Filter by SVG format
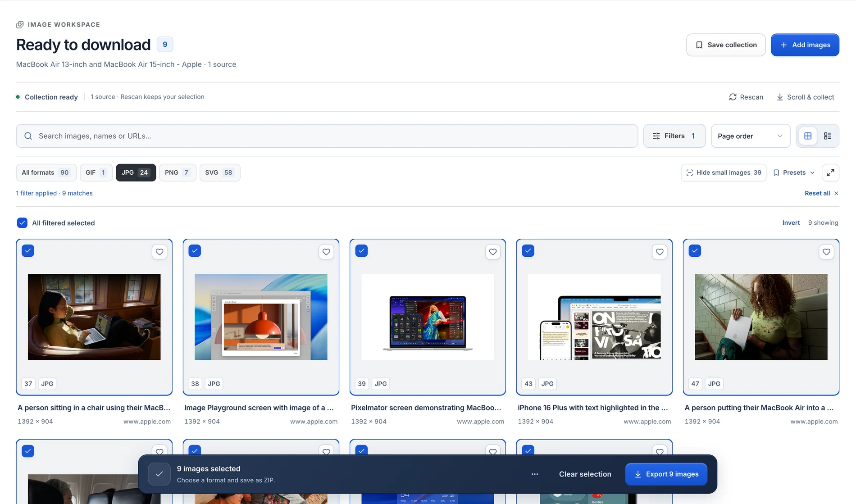 click(219, 173)
